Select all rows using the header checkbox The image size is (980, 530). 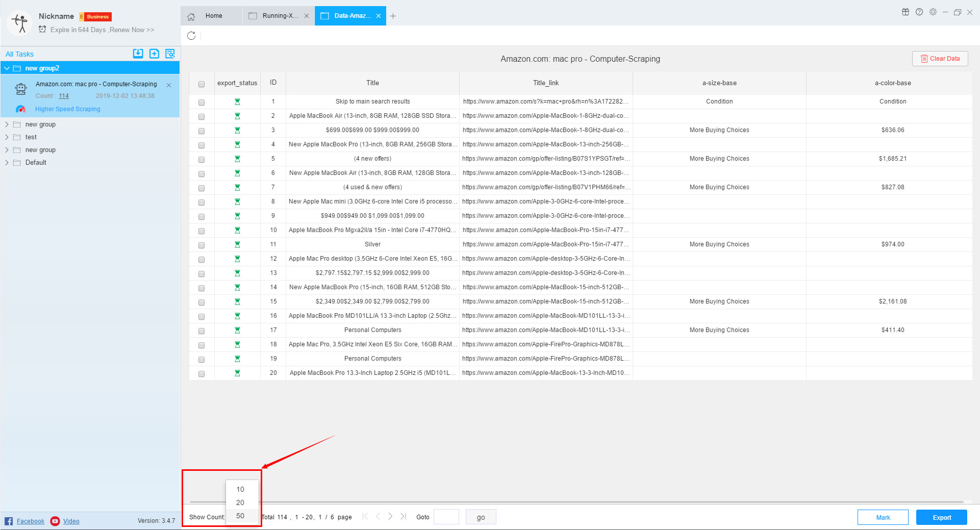coord(202,83)
